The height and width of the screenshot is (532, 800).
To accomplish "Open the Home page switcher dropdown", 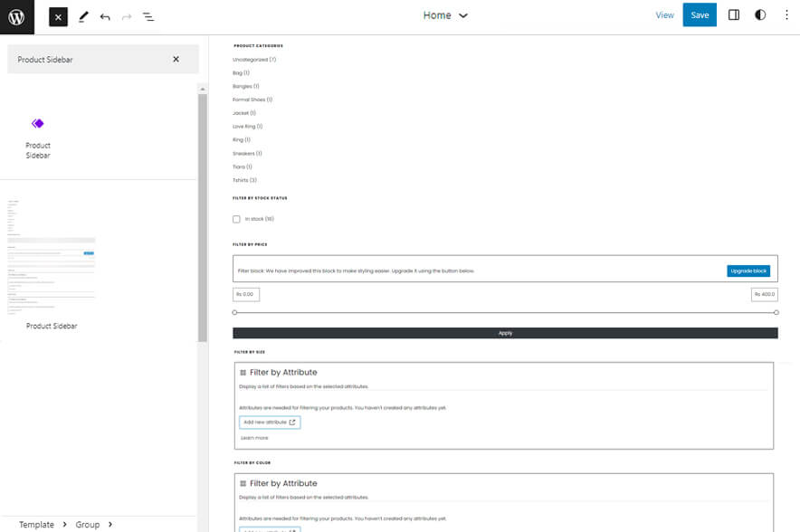I will 445,15.
